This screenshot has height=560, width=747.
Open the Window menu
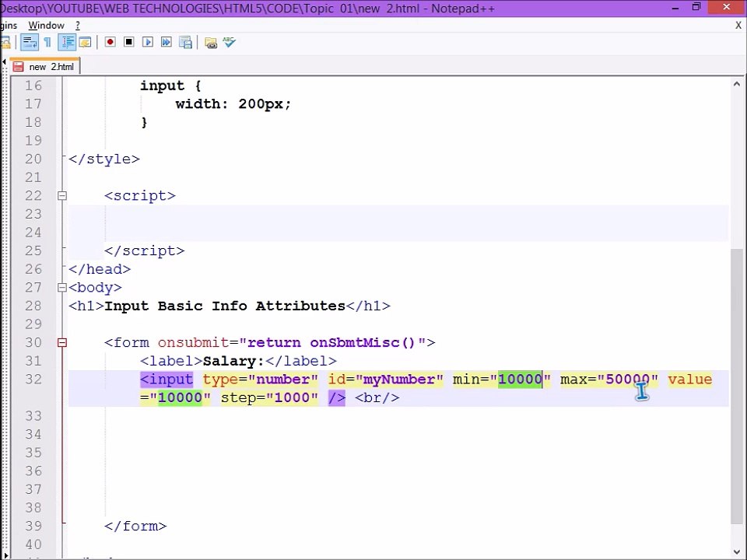click(x=46, y=25)
